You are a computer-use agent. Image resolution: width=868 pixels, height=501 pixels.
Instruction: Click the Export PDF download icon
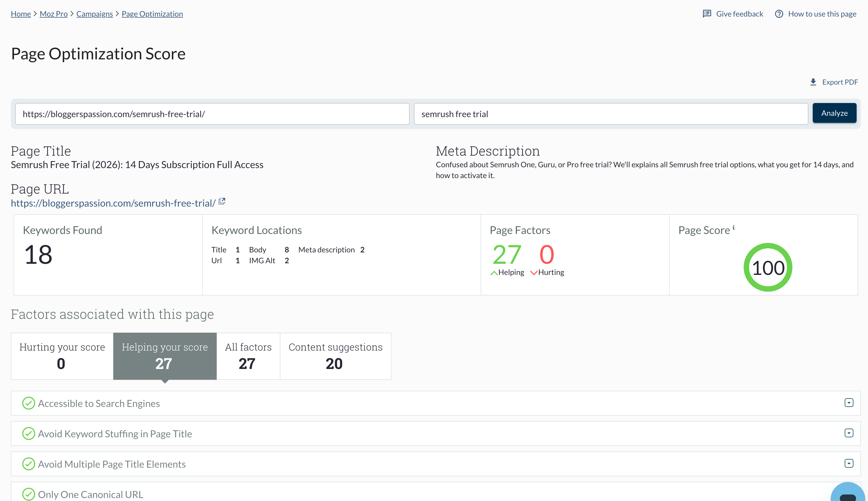click(813, 82)
